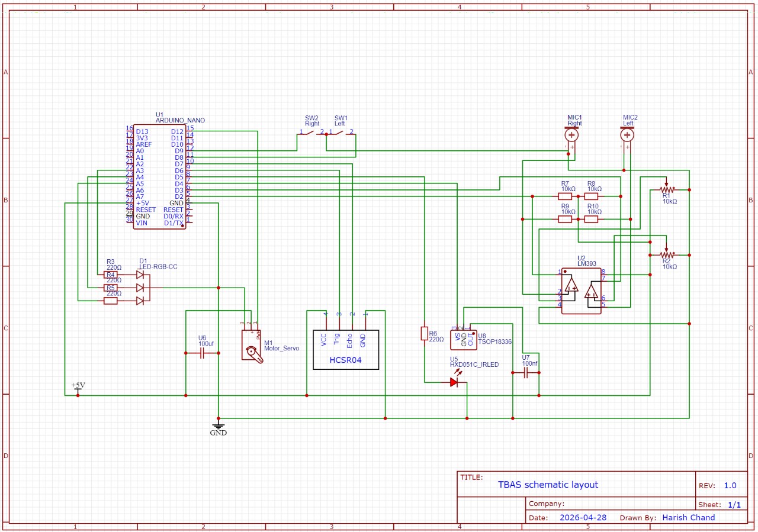
Task: Click the 3V3 pin label
Action: (142, 138)
